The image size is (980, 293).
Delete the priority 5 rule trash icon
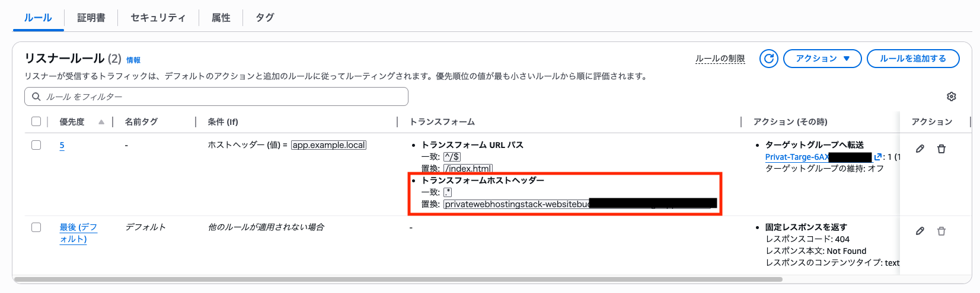tap(941, 149)
